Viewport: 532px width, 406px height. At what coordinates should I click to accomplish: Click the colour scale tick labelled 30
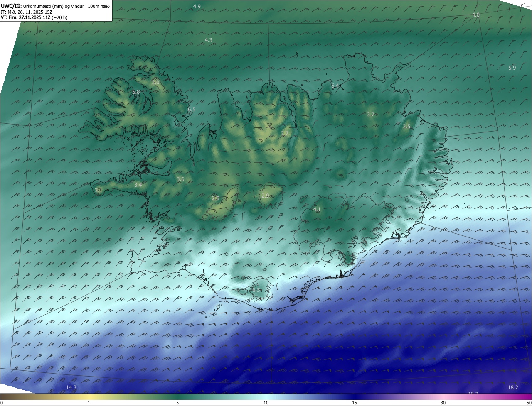pos(443,403)
